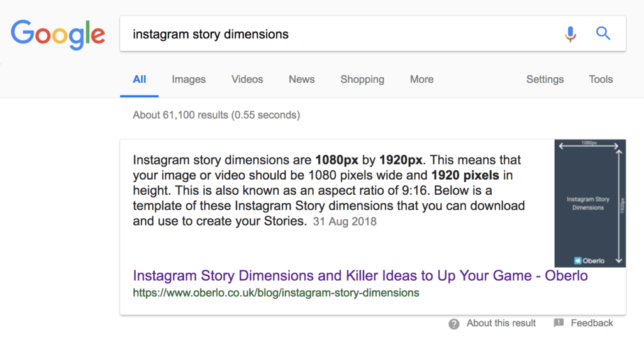Image resolution: width=644 pixels, height=343 pixels.
Task: Click the Feedback link
Action: (x=592, y=324)
